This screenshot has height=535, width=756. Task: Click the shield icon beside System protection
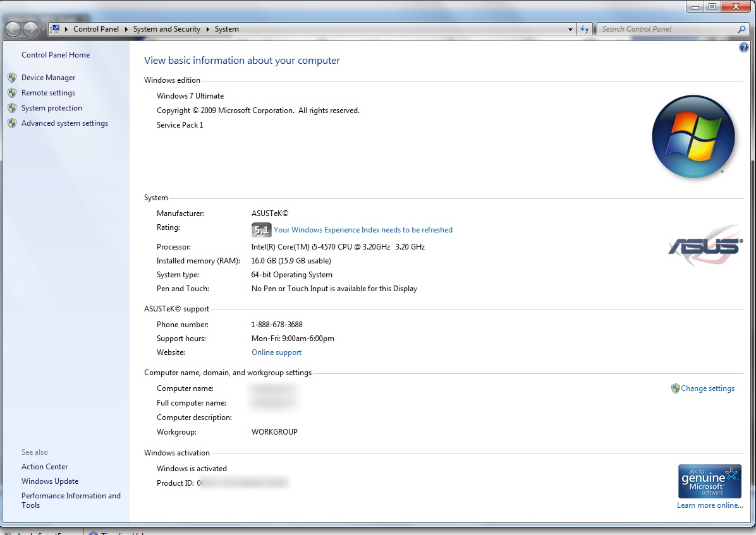tap(12, 108)
